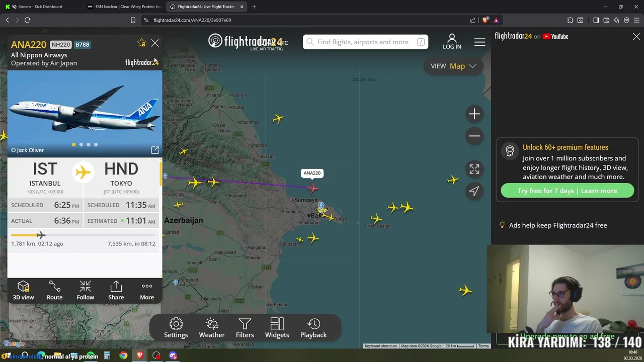Open 3D view of the flight
644x362 pixels.
tap(23, 291)
